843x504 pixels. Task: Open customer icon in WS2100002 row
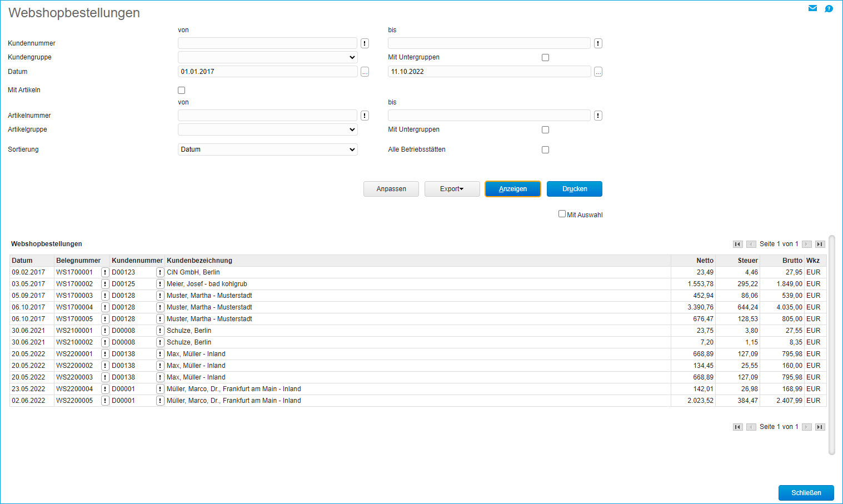(x=160, y=342)
